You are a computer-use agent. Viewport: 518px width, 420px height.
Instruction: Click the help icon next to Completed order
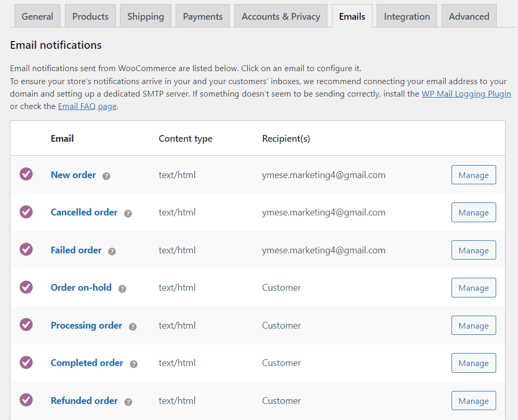click(134, 364)
